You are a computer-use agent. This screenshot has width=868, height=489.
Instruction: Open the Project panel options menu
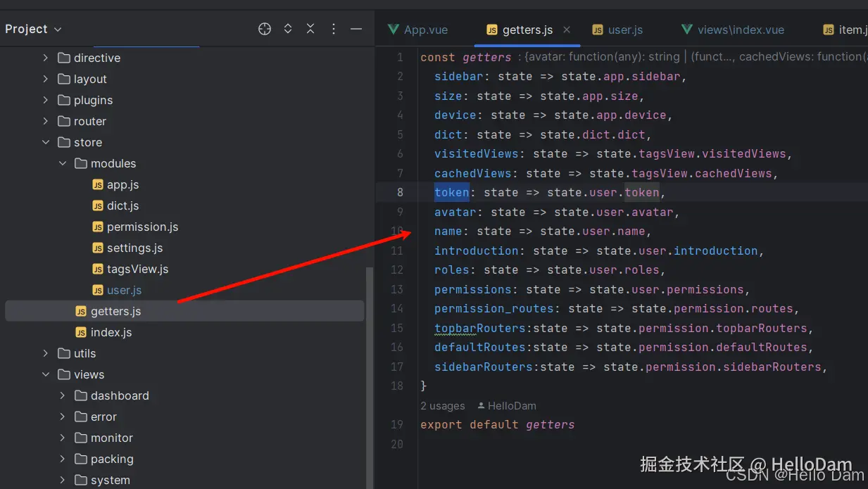pos(334,29)
